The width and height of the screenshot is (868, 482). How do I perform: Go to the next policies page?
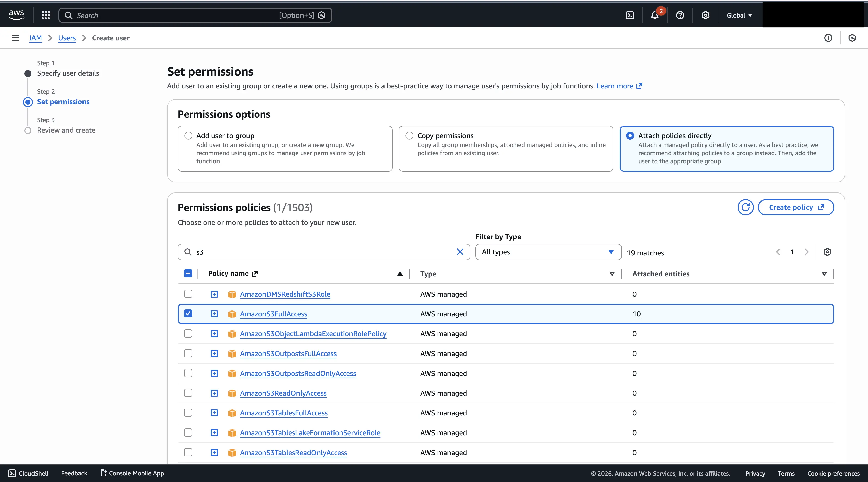coord(806,252)
